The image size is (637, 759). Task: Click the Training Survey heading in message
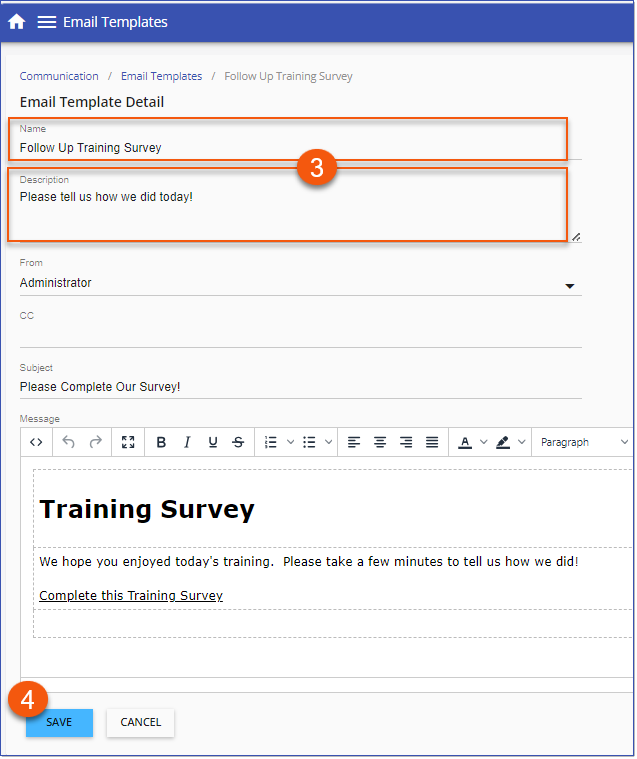tap(147, 510)
